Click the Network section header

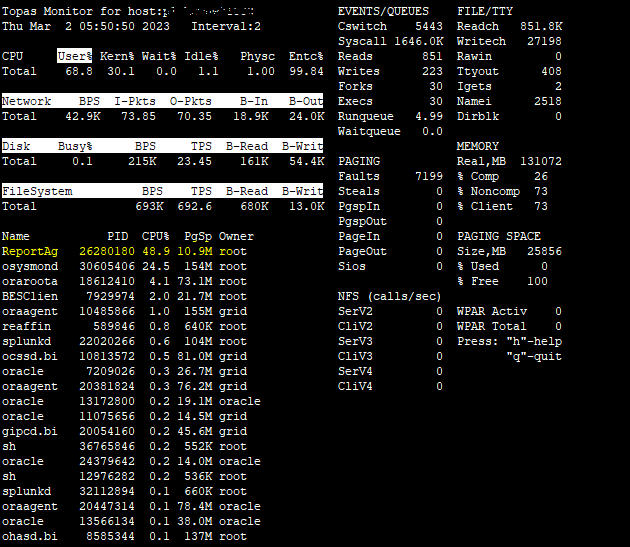[27, 101]
